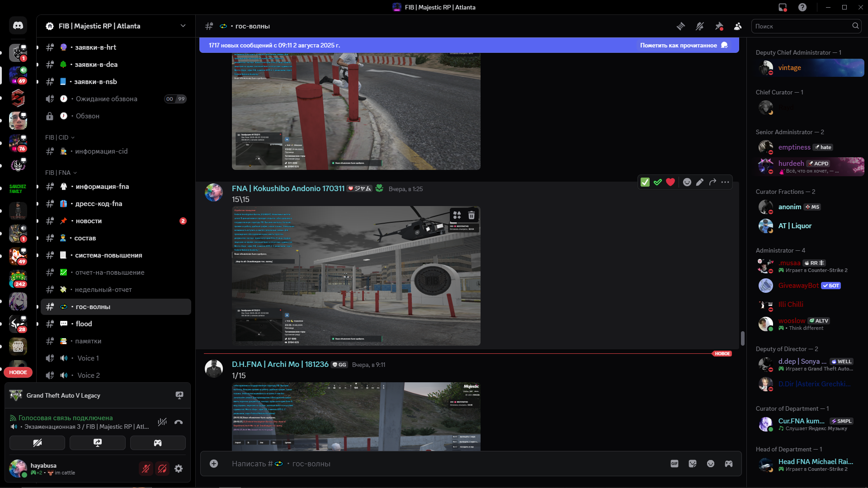Expand channel дресс-код-fna threads arrow
Image resolution: width=868 pixels, height=488 pixels.
[x=38, y=204]
